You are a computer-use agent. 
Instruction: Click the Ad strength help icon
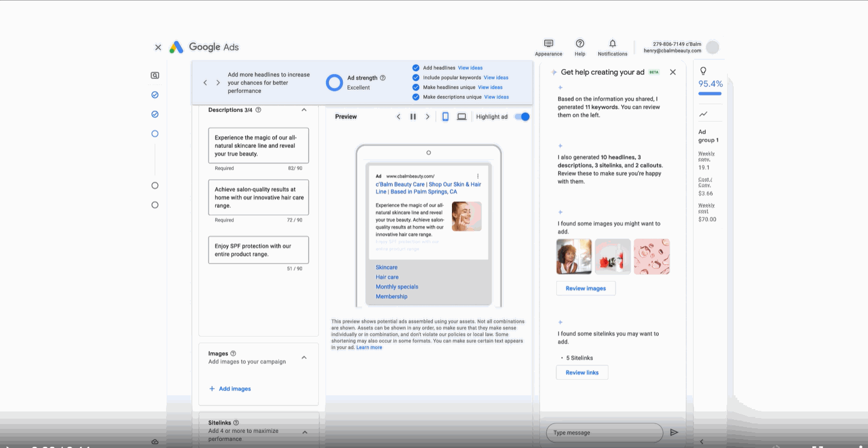[383, 78]
